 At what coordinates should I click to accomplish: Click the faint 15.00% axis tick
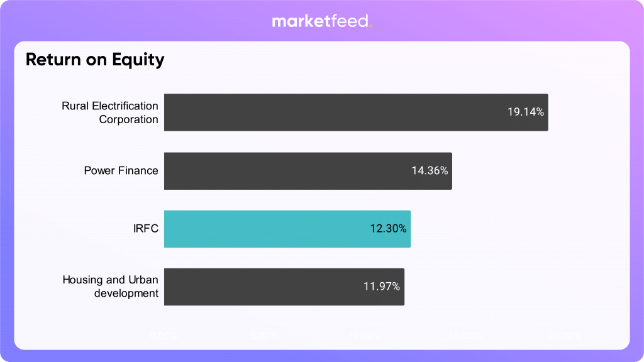(x=465, y=335)
